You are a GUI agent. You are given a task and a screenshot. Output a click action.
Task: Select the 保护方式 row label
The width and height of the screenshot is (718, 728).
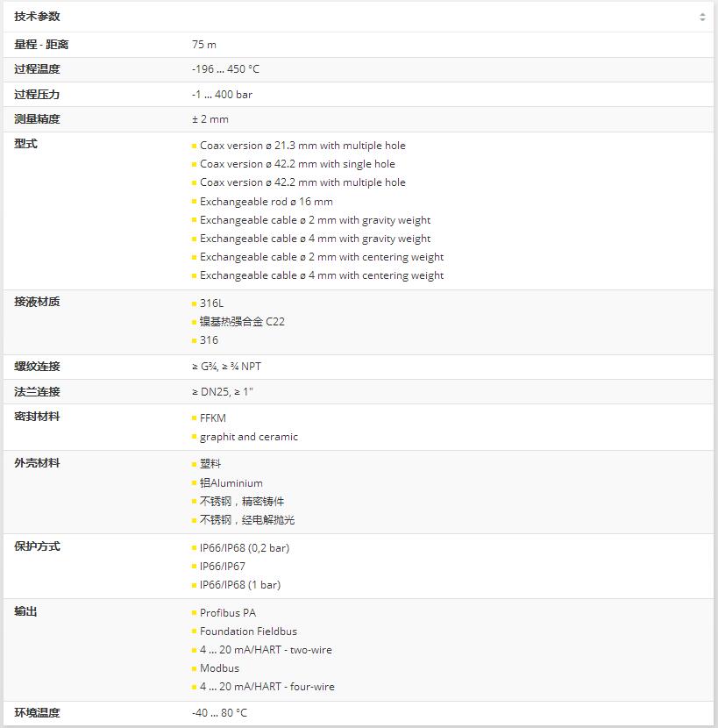(x=35, y=546)
